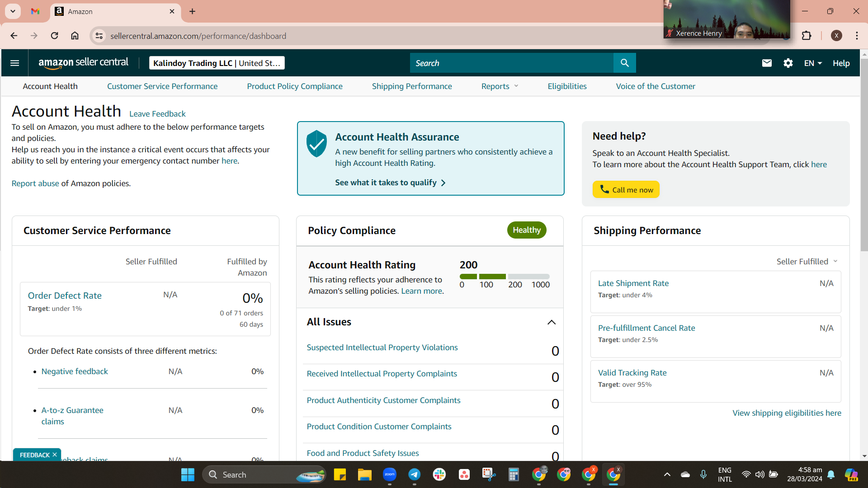Viewport: 868px width, 488px height.
Task: Open Received Intellectual Property Complaints
Action: [x=382, y=374]
